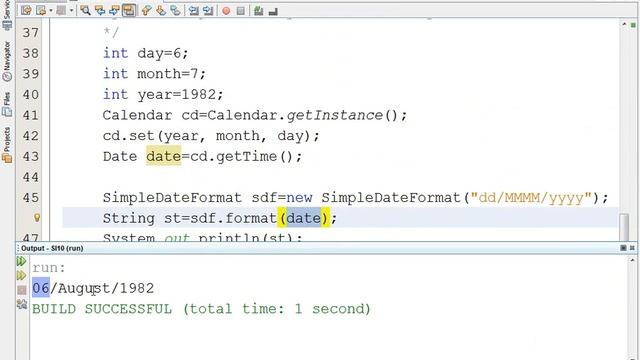The height and width of the screenshot is (360, 640).
Task: Open the Back history dropdown arrow
Action: (x=51, y=10)
